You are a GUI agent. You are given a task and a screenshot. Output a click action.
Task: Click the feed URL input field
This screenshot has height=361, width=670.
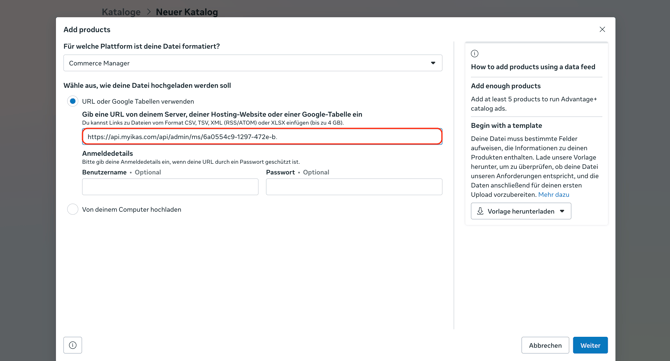coord(262,137)
